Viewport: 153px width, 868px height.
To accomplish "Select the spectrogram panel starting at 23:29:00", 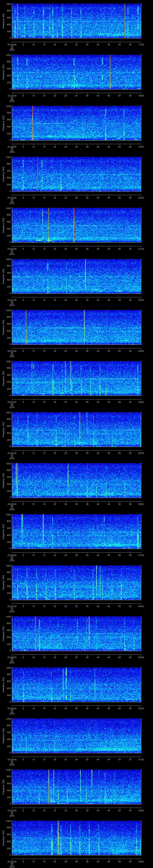I will pos(77,685).
